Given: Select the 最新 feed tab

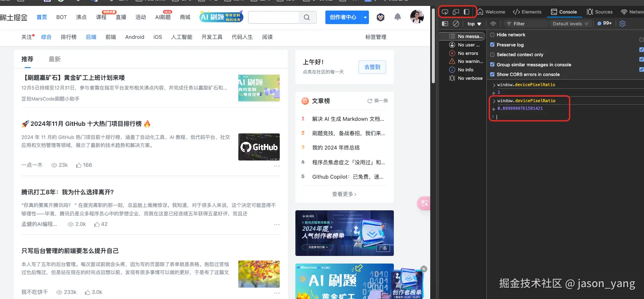Looking at the screenshot, I should [x=55, y=59].
